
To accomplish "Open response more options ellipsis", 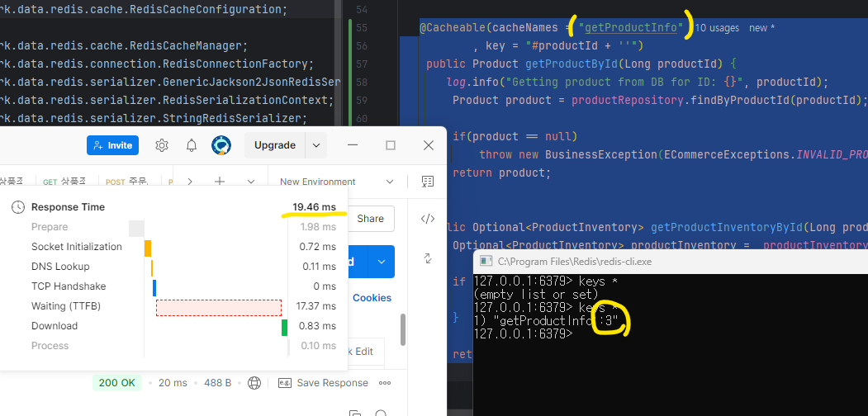I will (385, 383).
